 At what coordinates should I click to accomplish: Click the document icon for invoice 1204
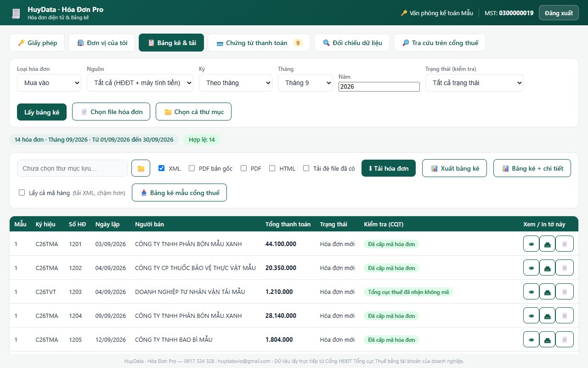[x=565, y=316]
